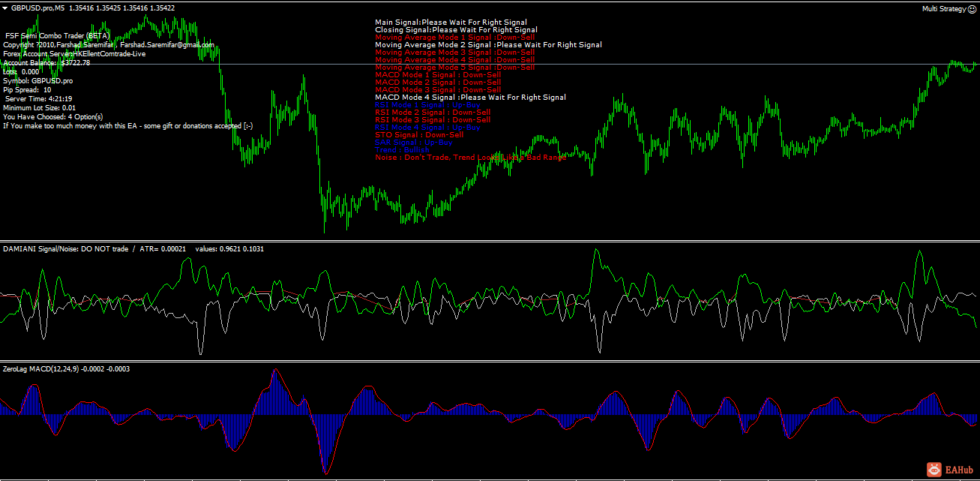Viewport: 980px width, 481px height.
Task: Click the Server Time: 4:21:19 line
Action: (x=39, y=99)
